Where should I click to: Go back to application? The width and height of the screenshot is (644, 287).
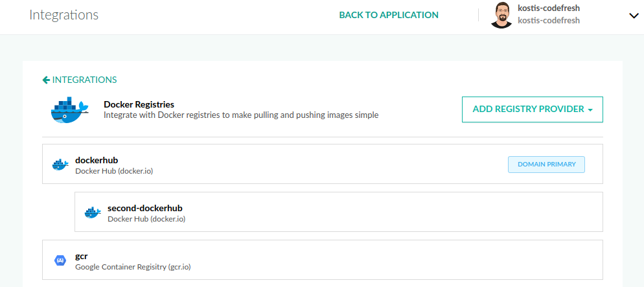tap(389, 15)
